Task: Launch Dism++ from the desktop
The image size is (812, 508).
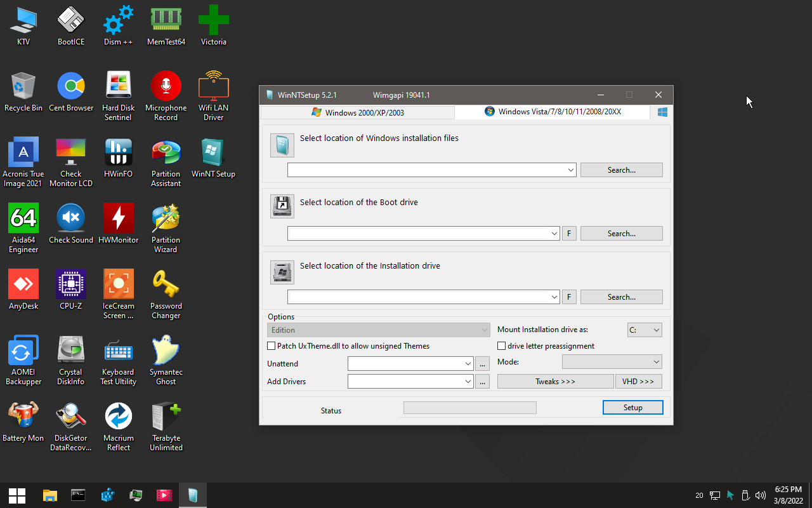Action: (x=119, y=26)
